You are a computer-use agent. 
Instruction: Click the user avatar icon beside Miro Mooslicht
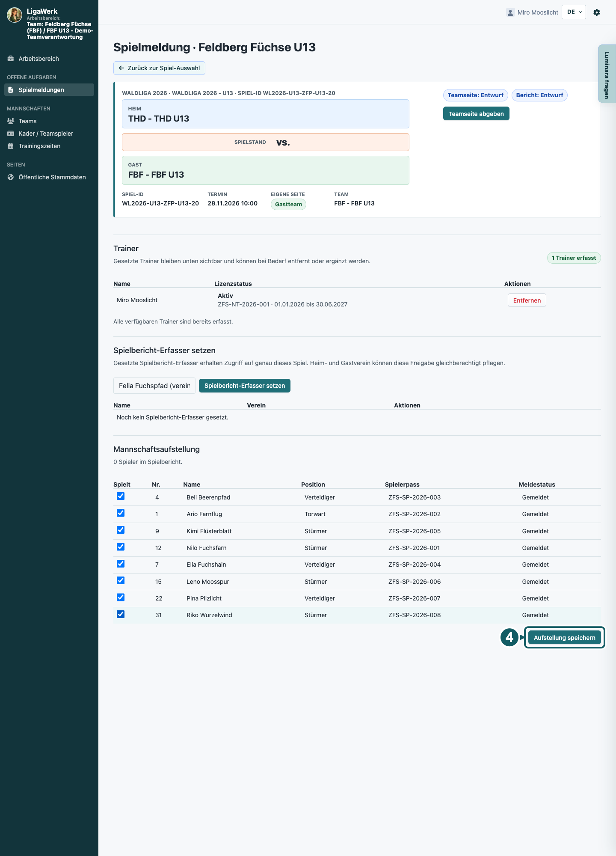click(x=510, y=12)
